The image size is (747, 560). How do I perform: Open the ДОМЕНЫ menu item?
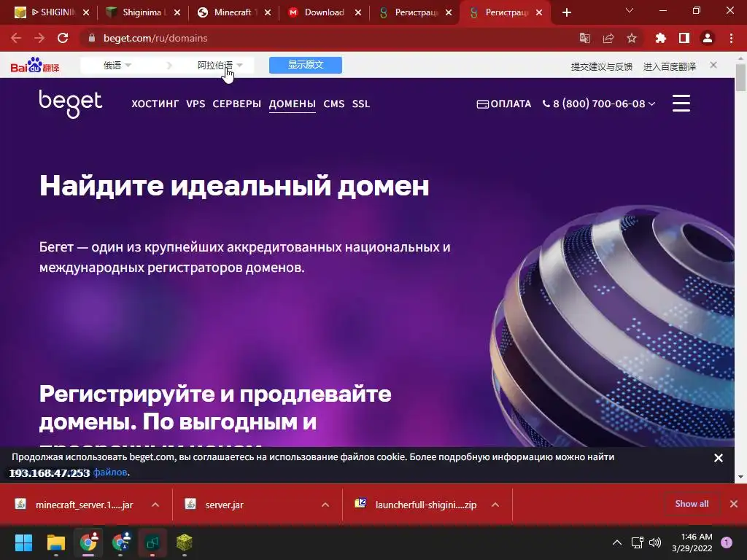tap(293, 104)
